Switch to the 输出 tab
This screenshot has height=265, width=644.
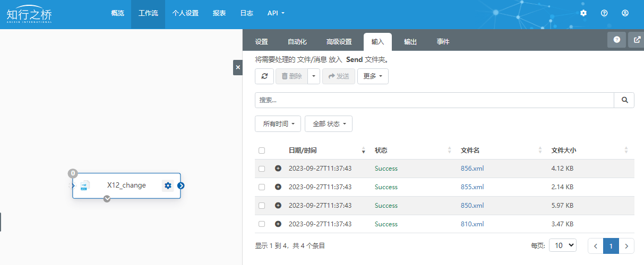[x=410, y=42]
